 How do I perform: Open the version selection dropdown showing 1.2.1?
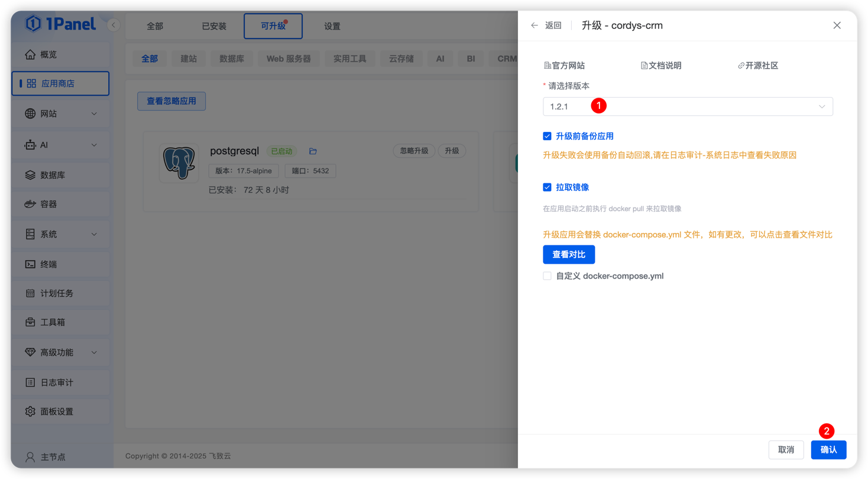tap(687, 106)
